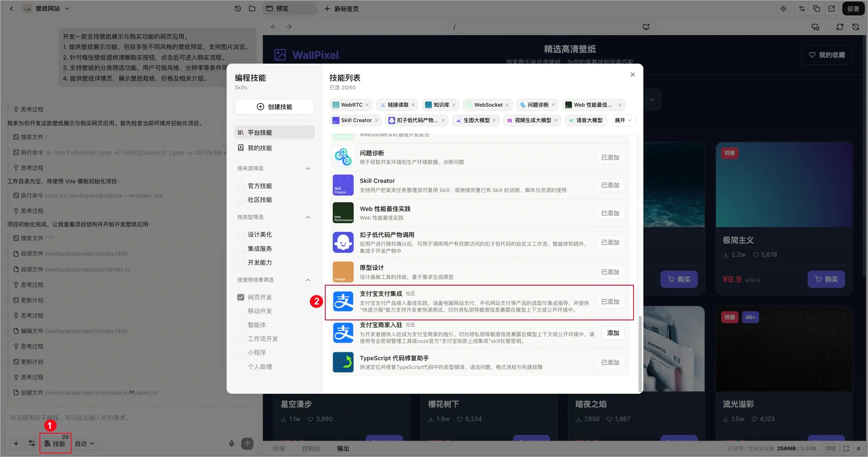Expand selected skills with 展开

(623, 120)
